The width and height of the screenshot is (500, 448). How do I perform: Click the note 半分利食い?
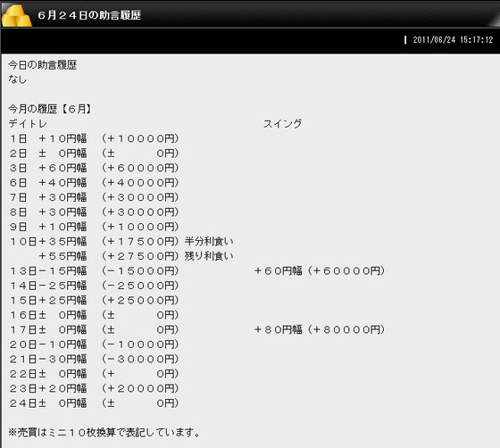tap(209, 241)
